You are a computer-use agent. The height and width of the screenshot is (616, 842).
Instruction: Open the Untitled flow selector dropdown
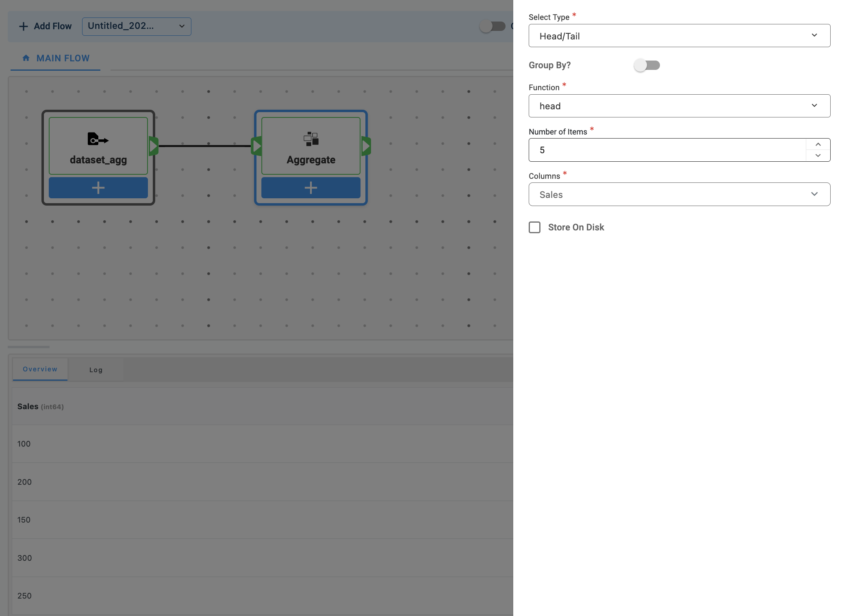[x=137, y=26]
